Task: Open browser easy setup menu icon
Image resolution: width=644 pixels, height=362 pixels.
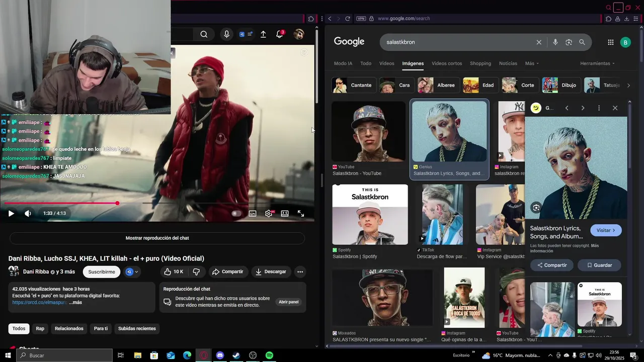Action: (x=636, y=19)
